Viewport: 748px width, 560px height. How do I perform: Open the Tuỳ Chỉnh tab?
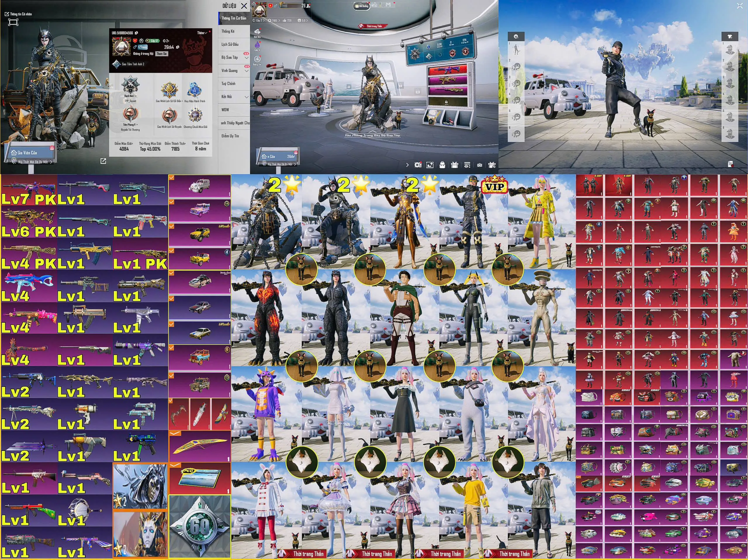(x=234, y=84)
